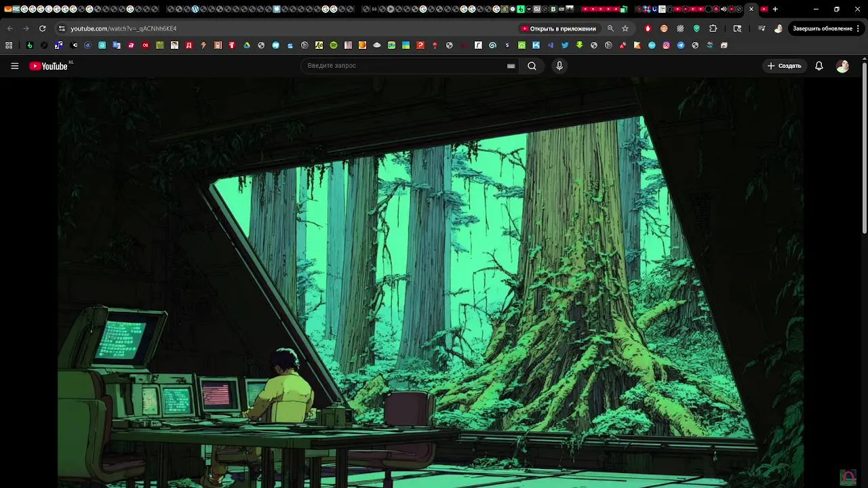Open the red hand ad-blocker extension
This screenshot has height=488, width=868.
coord(648,28)
